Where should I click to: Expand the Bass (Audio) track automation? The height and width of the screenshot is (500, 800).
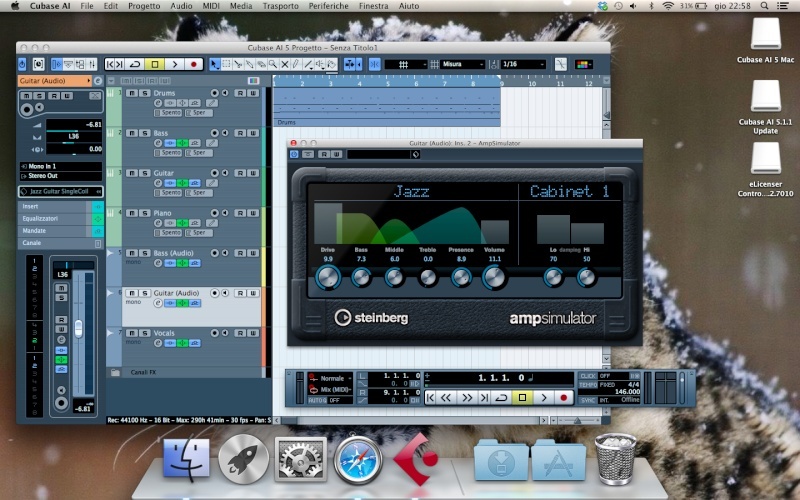110,253
